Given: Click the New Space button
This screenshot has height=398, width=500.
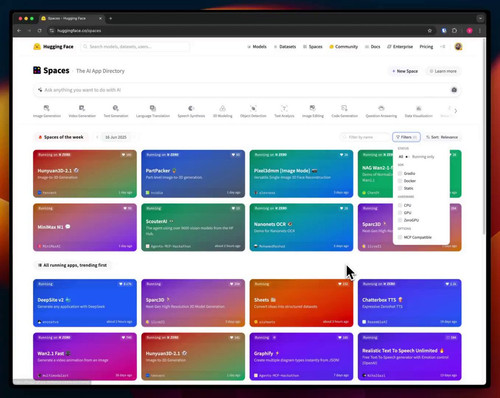Looking at the screenshot, I should click(405, 71).
